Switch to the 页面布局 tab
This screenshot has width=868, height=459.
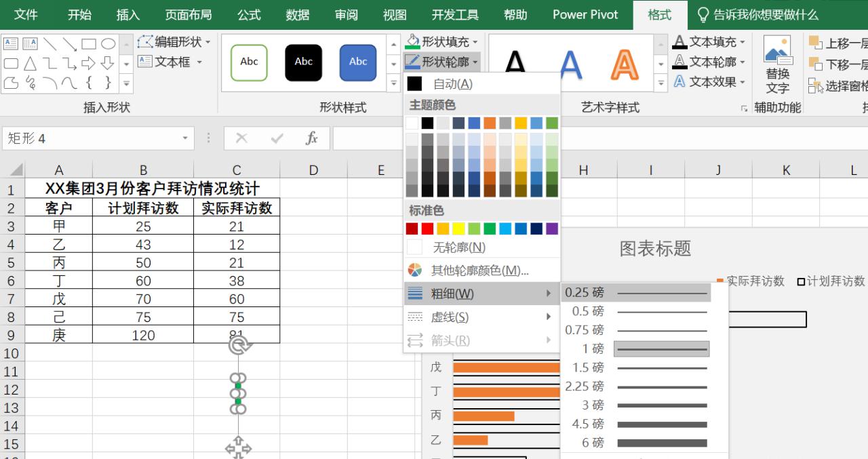[x=189, y=15]
